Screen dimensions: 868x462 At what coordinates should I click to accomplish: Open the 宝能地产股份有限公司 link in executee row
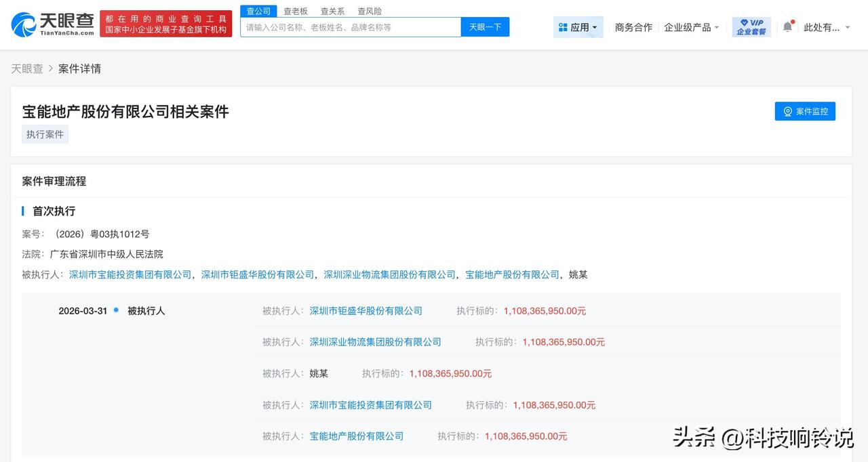coord(355,436)
